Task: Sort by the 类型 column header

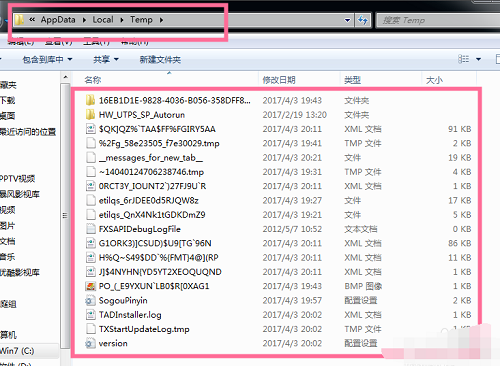Action: 352,80
